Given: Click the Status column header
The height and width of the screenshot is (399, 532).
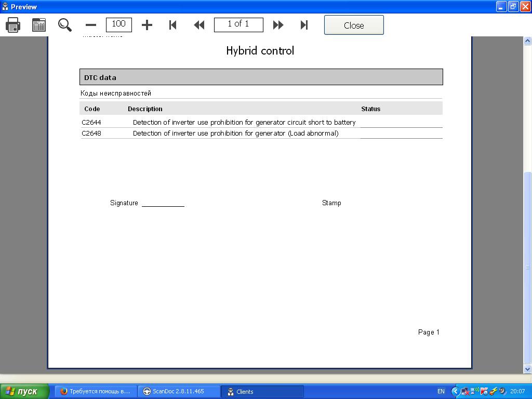Looking at the screenshot, I should [371, 109].
